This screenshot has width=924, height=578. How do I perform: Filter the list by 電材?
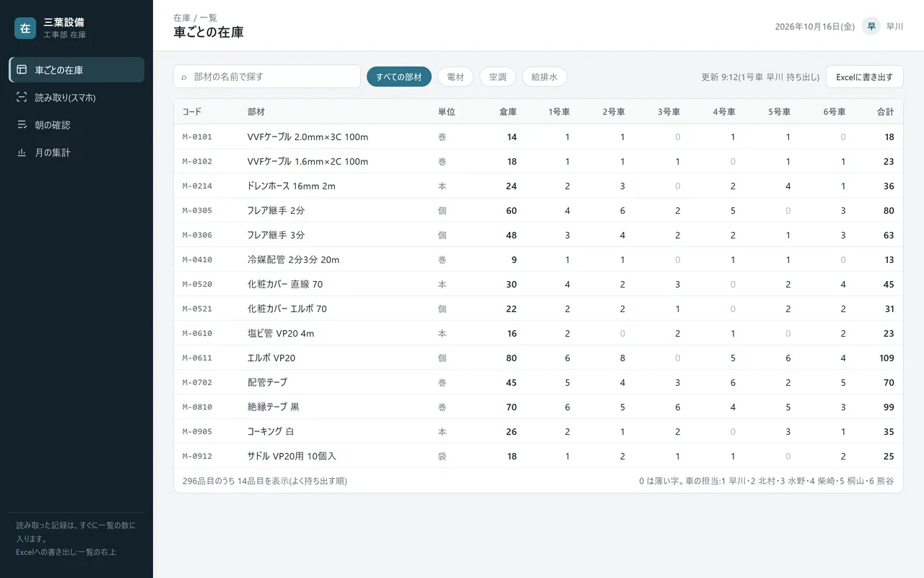click(456, 77)
